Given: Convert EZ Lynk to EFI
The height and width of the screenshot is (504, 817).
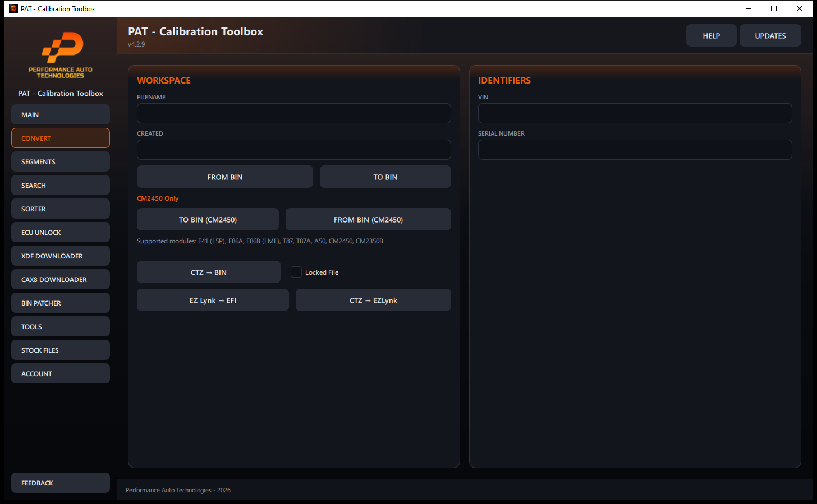Looking at the screenshot, I should click(213, 300).
